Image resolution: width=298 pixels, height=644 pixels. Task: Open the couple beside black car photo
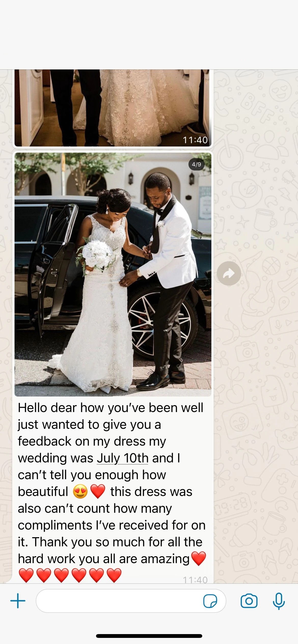click(113, 274)
